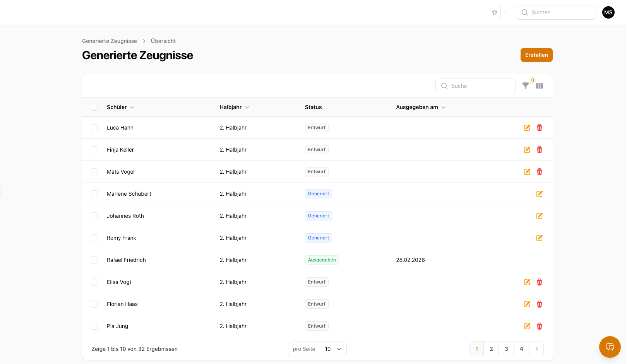This screenshot has height=364, width=627.
Task: Tick the checkbox next to Johannes Roth
Action: coord(94,215)
